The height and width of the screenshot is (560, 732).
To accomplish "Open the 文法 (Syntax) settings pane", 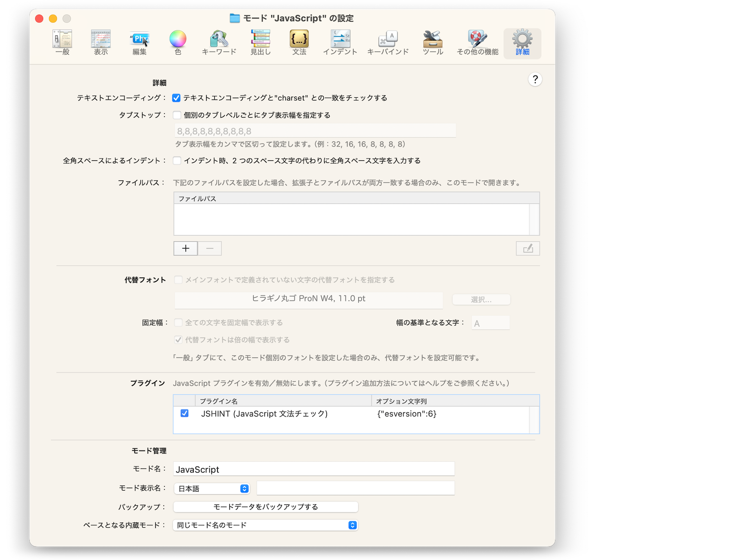I will tap(299, 43).
